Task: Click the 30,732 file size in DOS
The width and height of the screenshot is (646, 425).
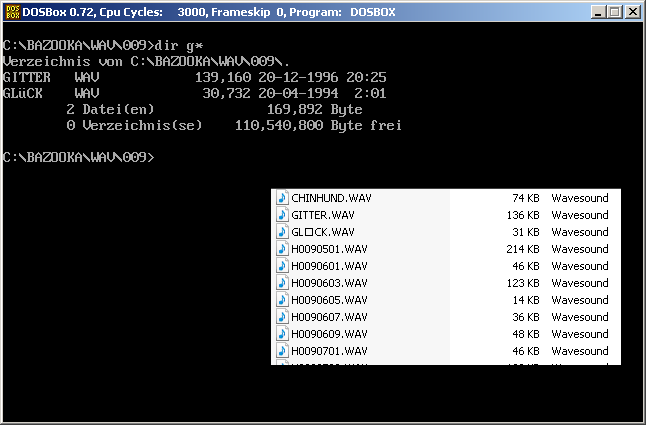Action: 226,93
